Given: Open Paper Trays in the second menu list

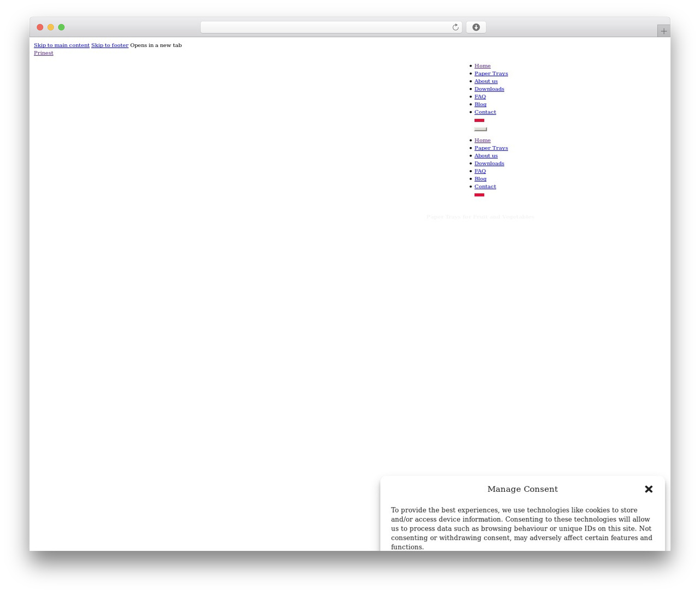Looking at the screenshot, I should click(491, 148).
